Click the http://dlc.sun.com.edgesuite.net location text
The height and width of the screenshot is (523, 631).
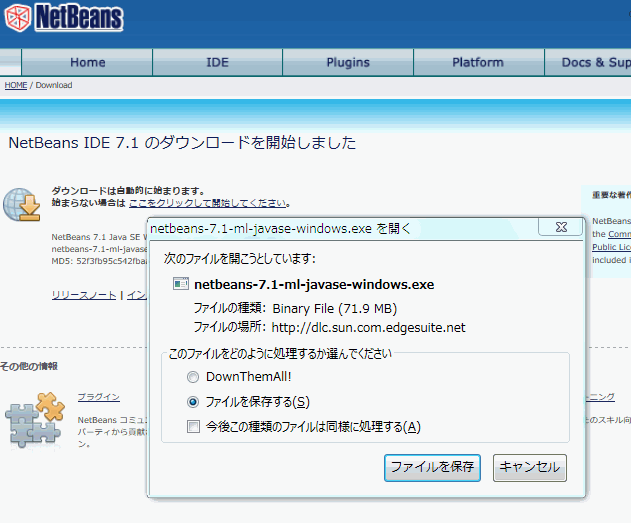coord(368,327)
